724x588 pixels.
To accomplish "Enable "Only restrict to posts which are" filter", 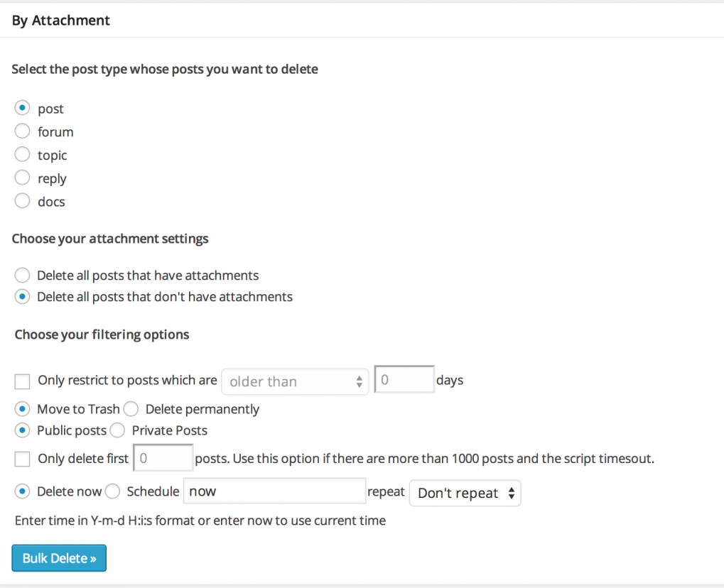I will point(21,381).
